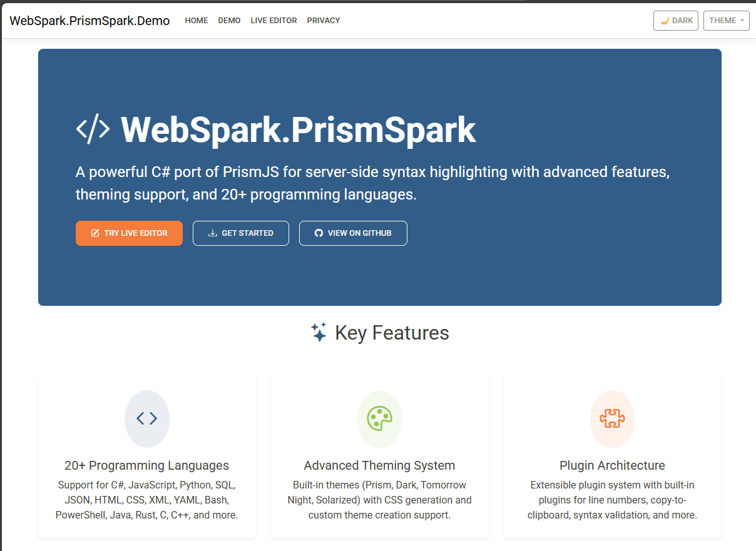
Task: Click the puzzle piece icon above Plugin Architecture
Action: click(612, 419)
